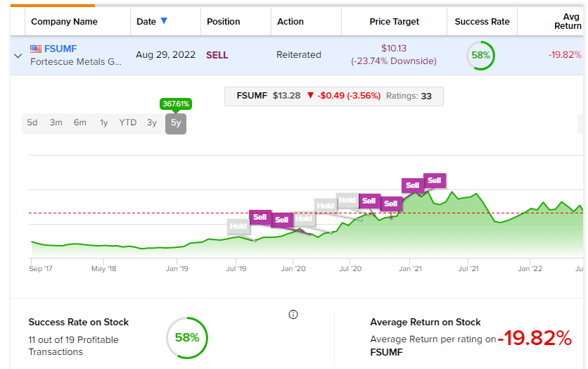This screenshot has height=369, width=588.
Task: Select the 3m chart range
Action: (56, 123)
